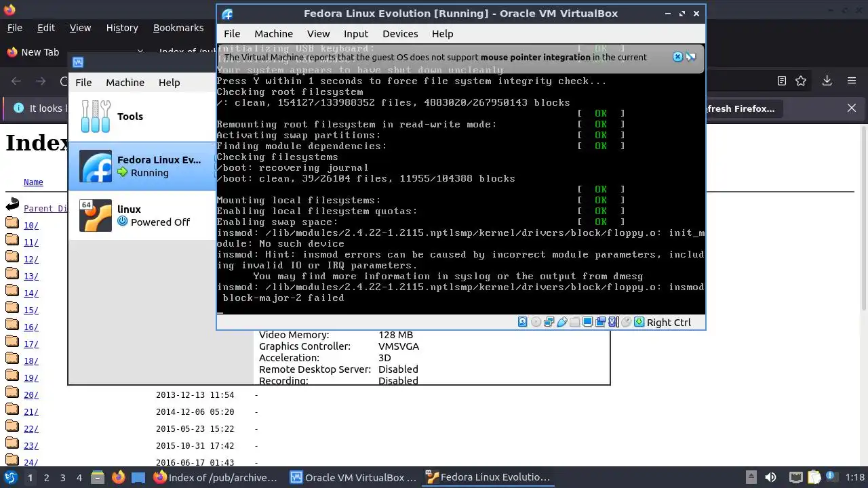868x488 pixels.
Task: Click the network adapters indicator in VM status bar
Action: coord(549,322)
